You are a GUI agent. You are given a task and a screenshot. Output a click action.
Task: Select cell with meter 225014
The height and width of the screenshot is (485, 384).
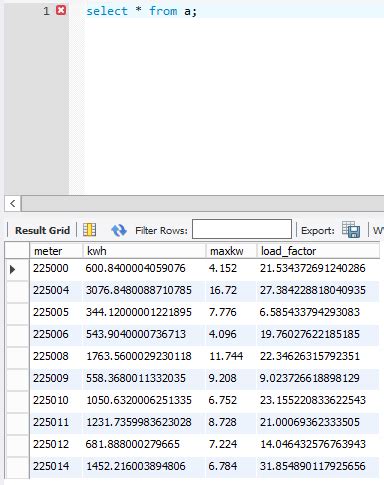click(56, 466)
